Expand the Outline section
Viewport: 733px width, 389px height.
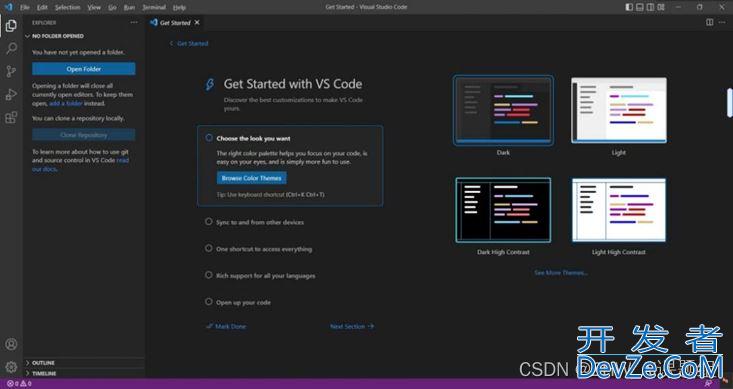tap(84, 363)
